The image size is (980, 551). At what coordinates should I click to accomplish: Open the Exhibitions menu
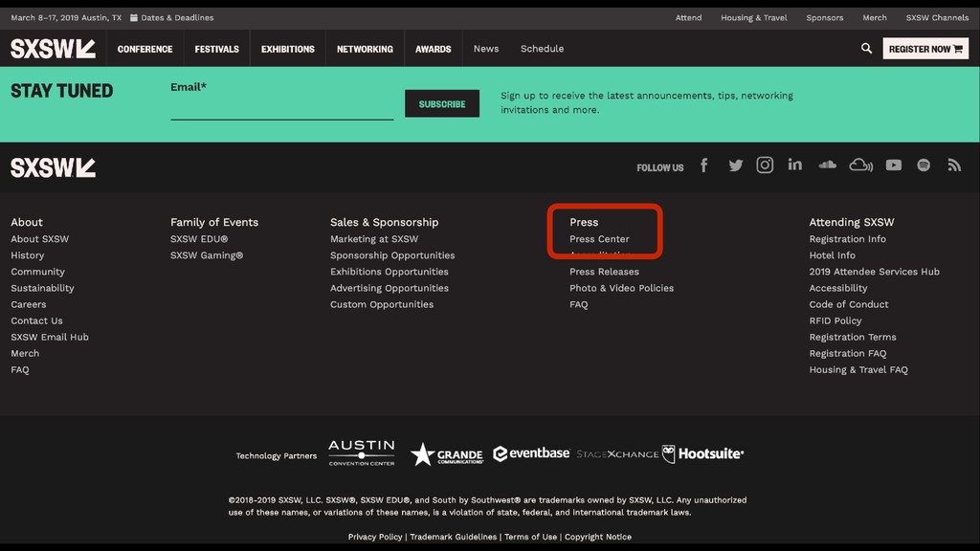(287, 49)
